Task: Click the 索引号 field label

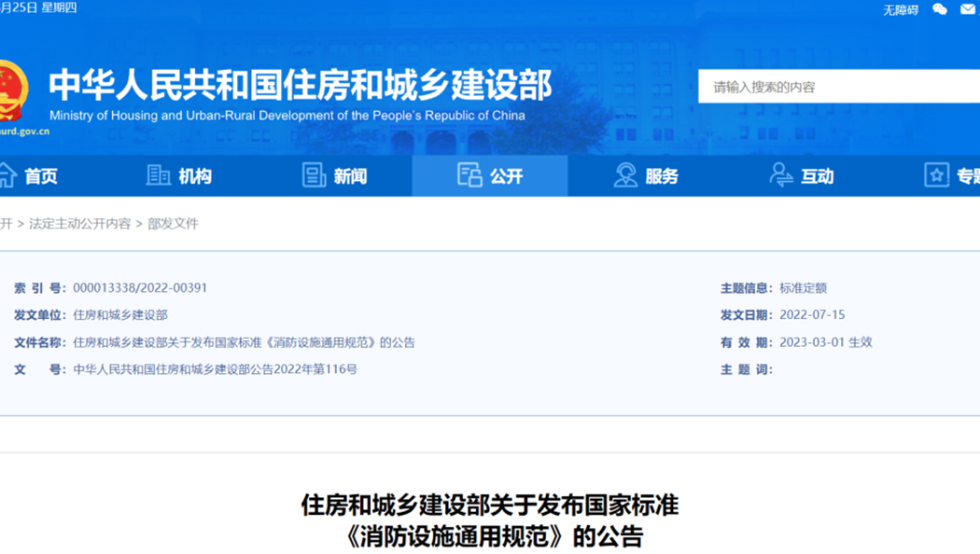Action: pos(40,288)
